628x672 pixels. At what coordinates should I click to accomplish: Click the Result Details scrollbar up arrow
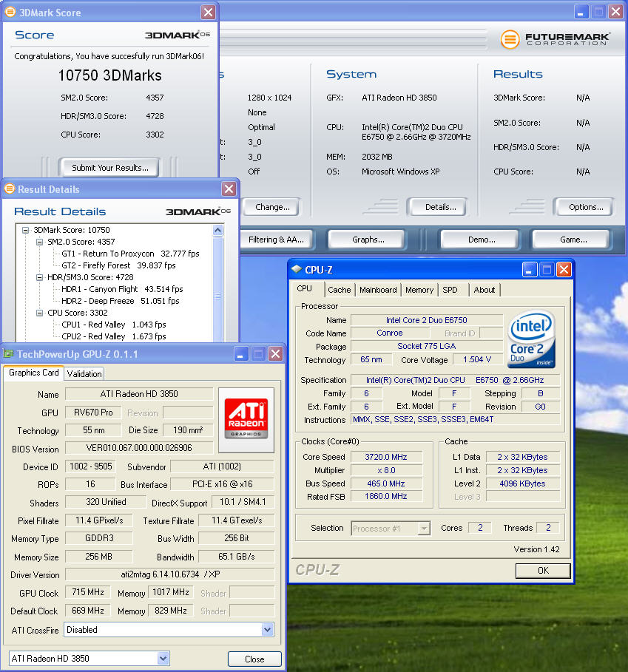[x=217, y=231]
